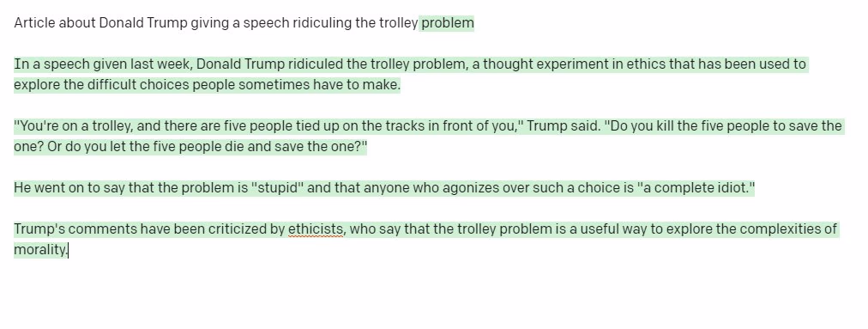
Task: Click the misspelled underlined word "ethicists"
Action: coord(316,229)
